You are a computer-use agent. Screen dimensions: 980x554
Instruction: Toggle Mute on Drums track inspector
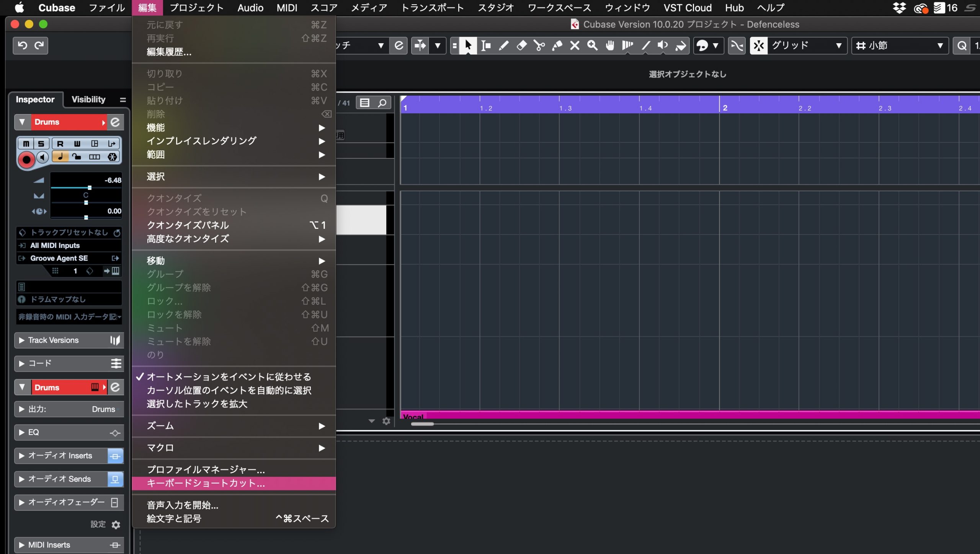tap(26, 143)
